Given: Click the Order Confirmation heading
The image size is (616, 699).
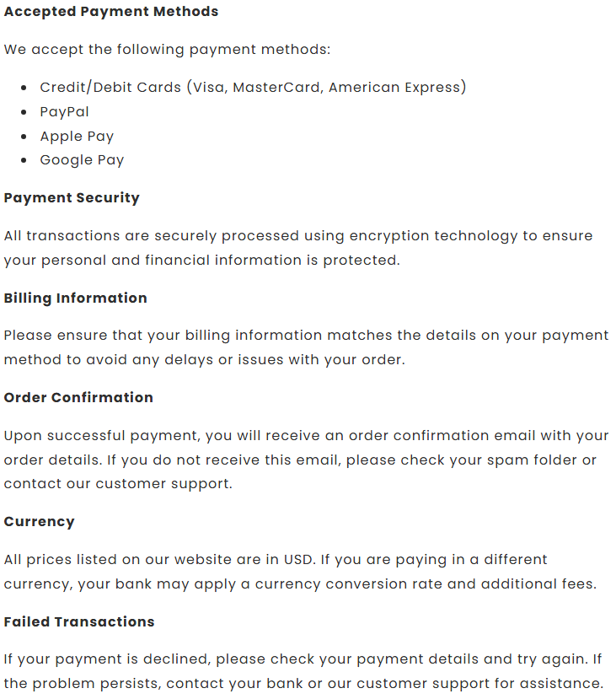Looking at the screenshot, I should tap(78, 397).
